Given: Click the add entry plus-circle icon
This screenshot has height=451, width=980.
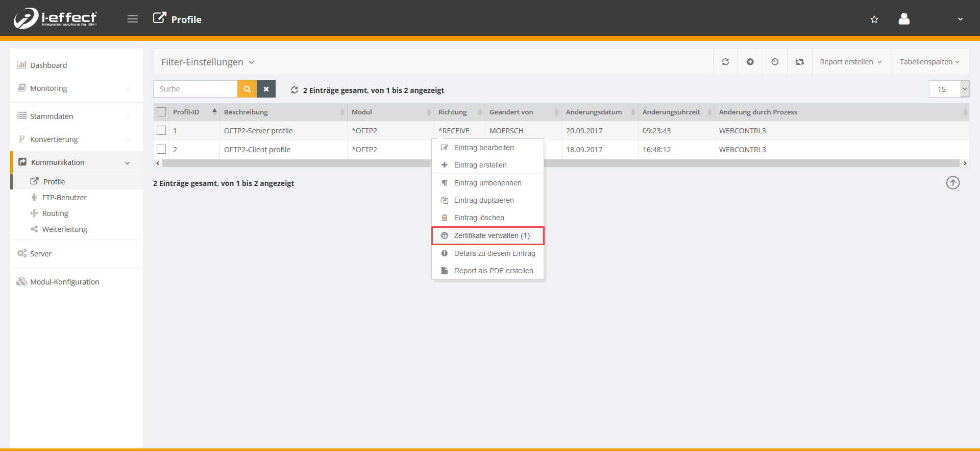Looking at the screenshot, I should click(750, 62).
